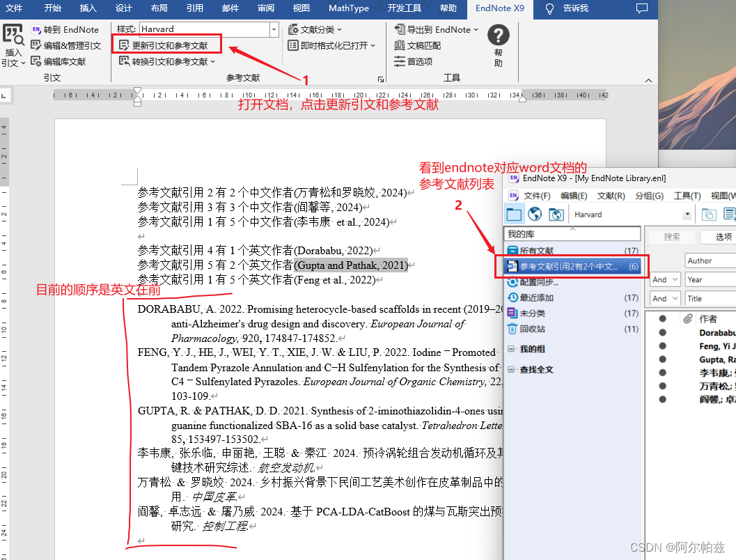Toggle read status dot for 万青松 reference
Screen dimensions: 736x560
662,386
